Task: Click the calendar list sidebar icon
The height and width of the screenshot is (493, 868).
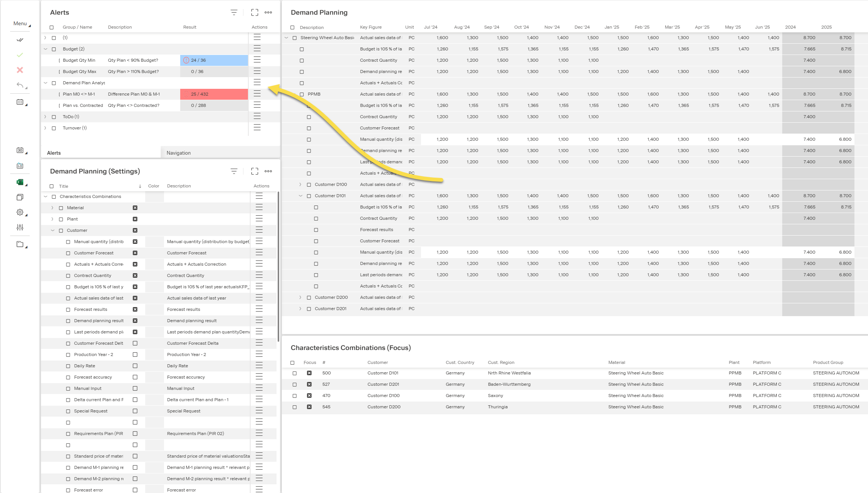Action: [20, 166]
